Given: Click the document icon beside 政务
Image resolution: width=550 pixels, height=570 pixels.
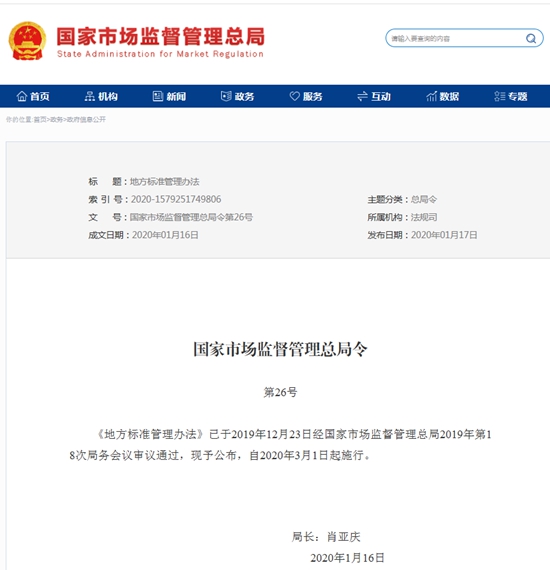Looking at the screenshot, I should coord(226,96).
